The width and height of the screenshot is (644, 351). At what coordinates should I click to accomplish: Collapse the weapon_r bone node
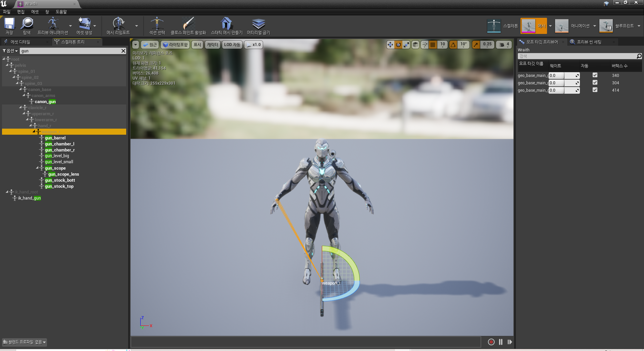point(34,132)
